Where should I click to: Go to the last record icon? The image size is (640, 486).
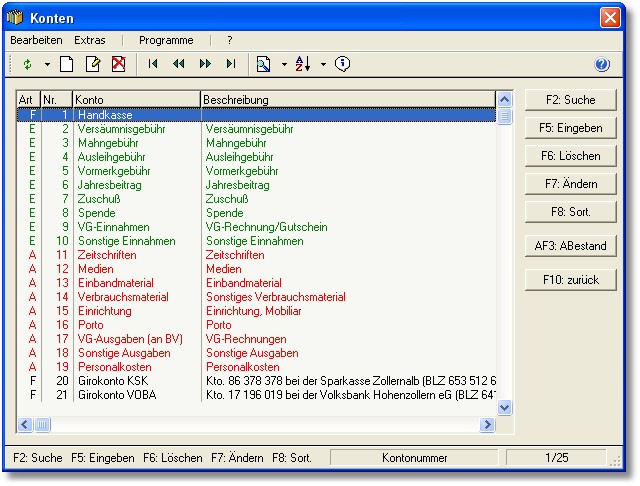click(231, 64)
